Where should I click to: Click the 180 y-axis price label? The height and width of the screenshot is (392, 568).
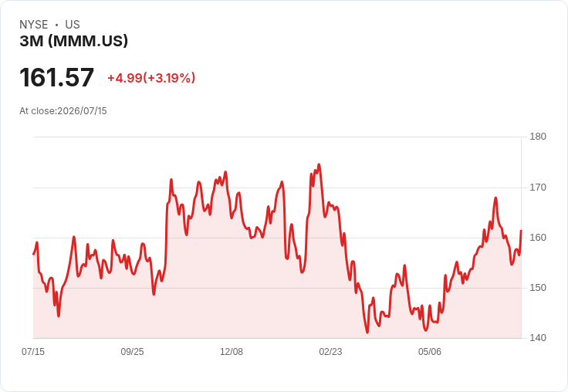click(538, 137)
